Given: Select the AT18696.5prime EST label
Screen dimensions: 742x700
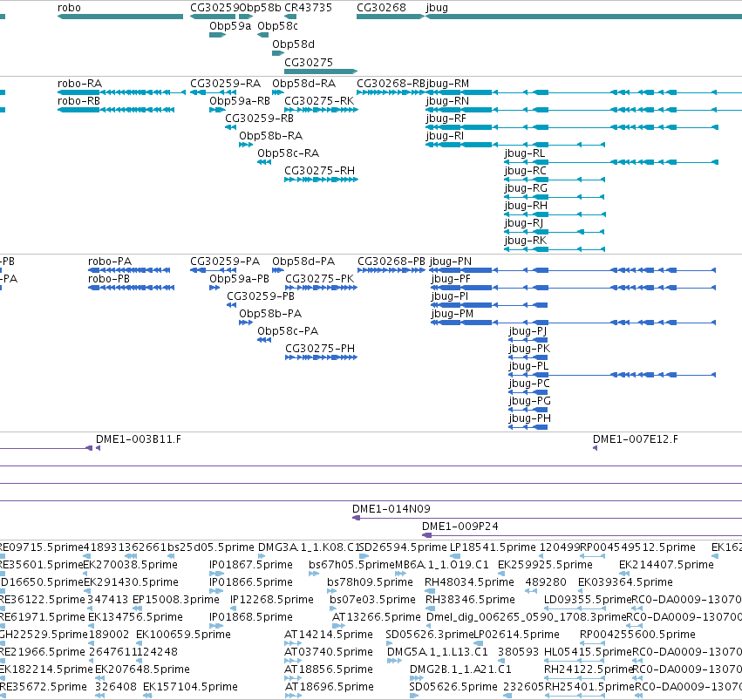Looking at the screenshot, I should [x=329, y=687].
